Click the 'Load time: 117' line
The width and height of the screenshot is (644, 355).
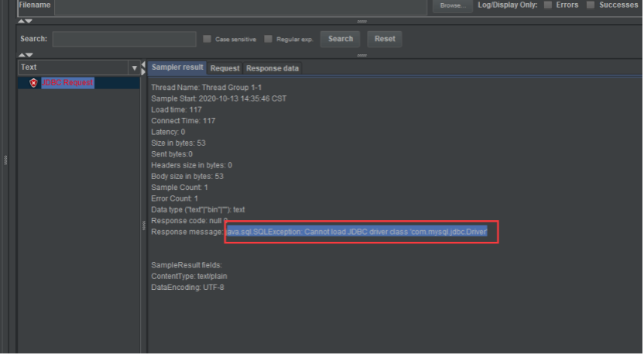click(176, 110)
